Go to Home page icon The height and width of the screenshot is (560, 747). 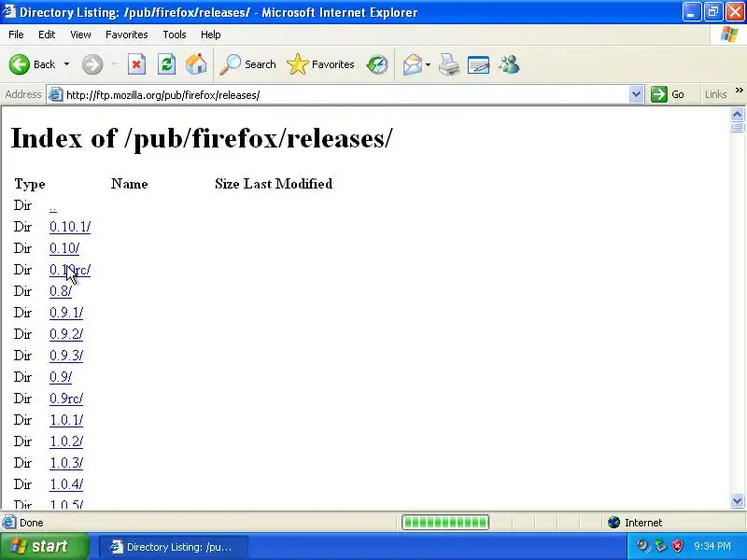pos(196,64)
